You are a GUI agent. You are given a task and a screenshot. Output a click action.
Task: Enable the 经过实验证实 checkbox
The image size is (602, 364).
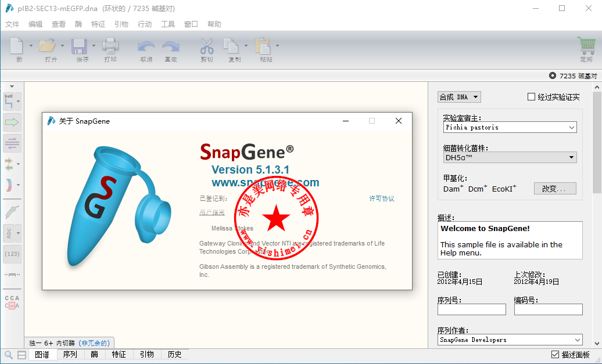click(x=531, y=96)
